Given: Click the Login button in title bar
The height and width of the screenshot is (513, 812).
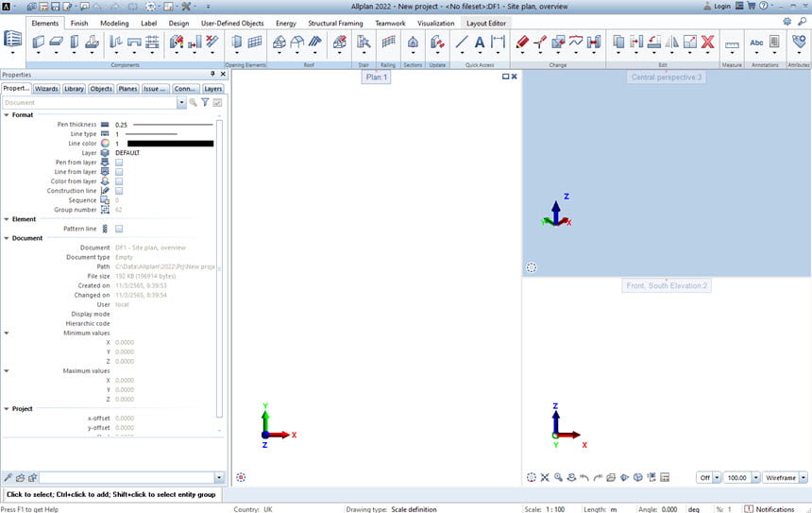Looking at the screenshot, I should 717,7.
